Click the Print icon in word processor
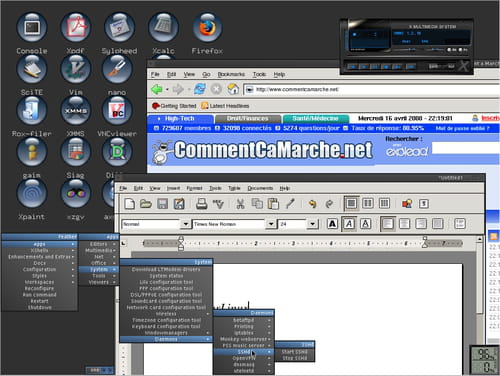500x376 pixels. pyautogui.click(x=202, y=203)
